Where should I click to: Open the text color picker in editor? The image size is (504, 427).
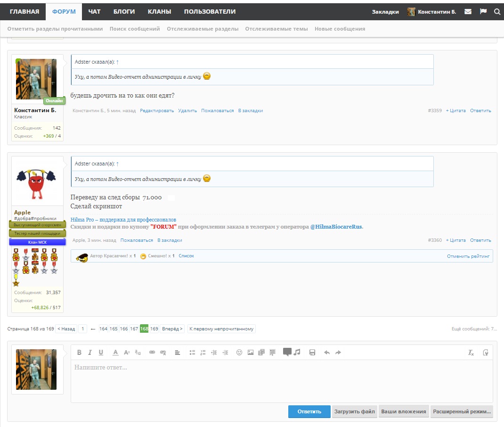tap(115, 353)
